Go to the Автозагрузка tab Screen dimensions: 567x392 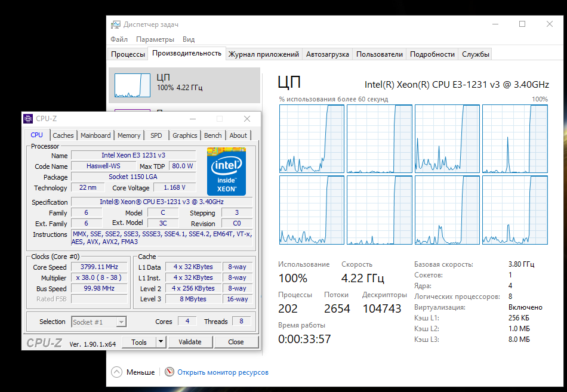pos(327,54)
